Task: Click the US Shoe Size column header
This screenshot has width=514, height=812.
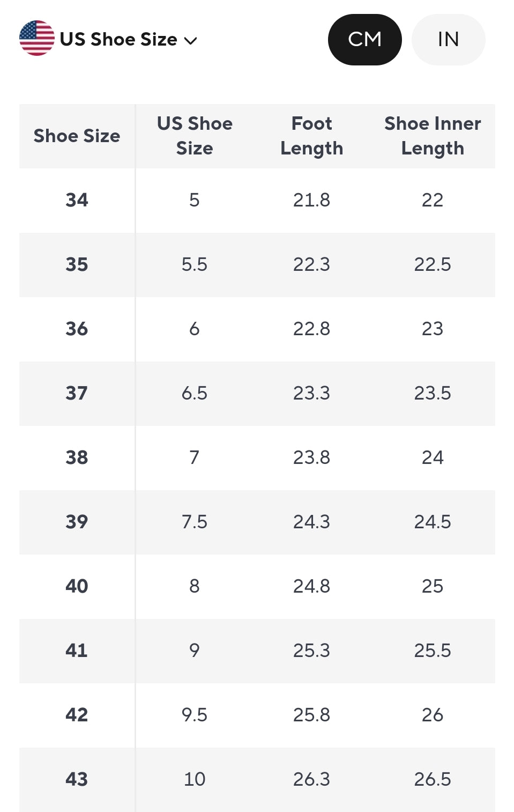Action: [195, 136]
